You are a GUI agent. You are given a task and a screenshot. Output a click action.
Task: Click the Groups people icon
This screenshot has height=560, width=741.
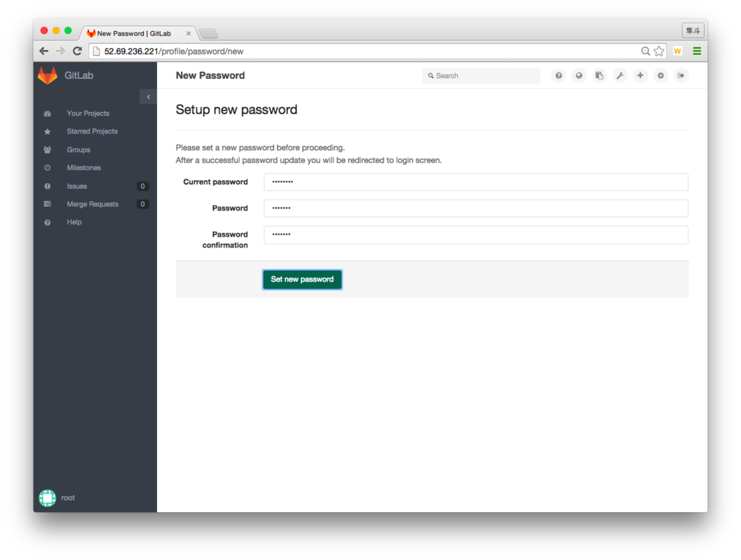(x=47, y=150)
